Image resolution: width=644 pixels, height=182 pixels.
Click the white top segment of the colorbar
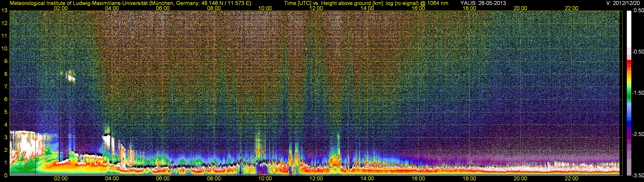629,29
